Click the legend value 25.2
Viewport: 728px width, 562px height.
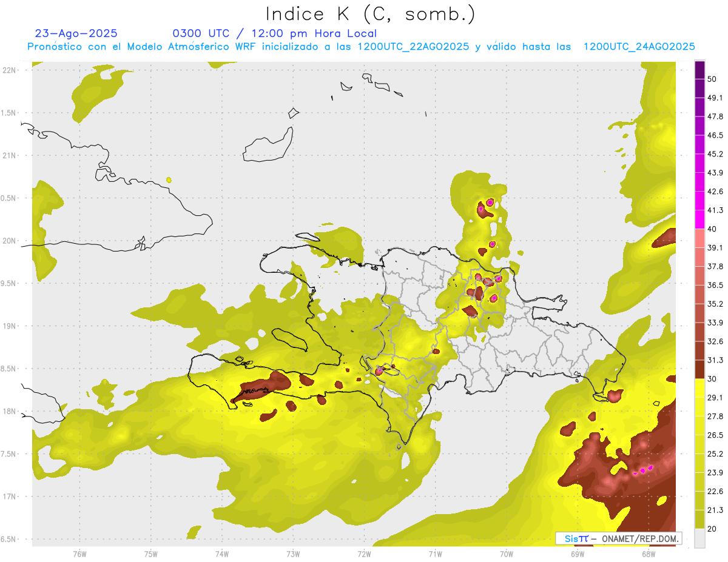coord(715,454)
